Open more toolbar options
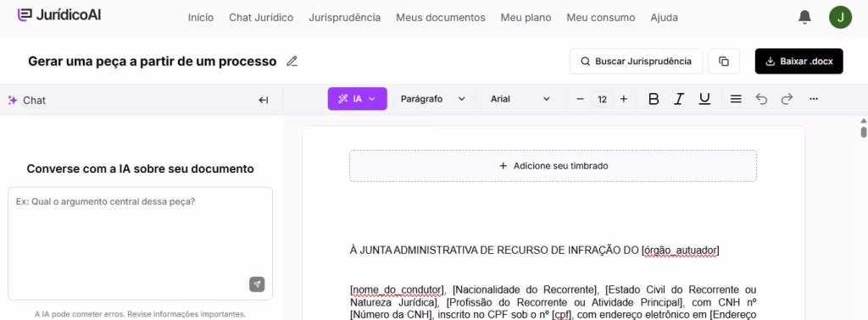This screenshot has height=320, width=868. 813,99
